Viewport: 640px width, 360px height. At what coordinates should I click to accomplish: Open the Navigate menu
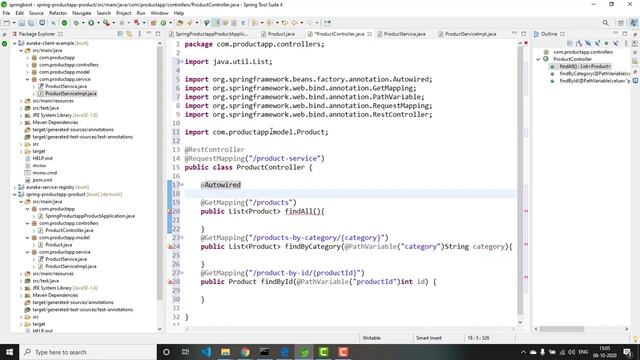pyautogui.click(x=82, y=13)
